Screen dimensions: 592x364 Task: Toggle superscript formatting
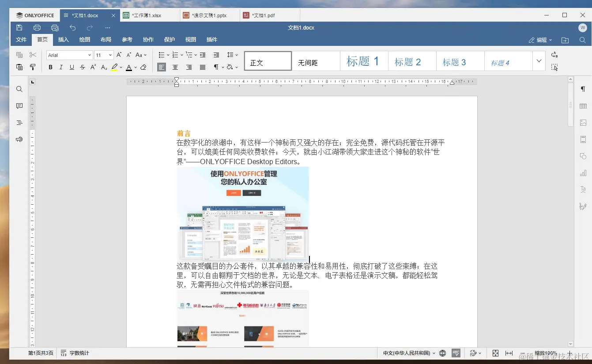tap(93, 67)
